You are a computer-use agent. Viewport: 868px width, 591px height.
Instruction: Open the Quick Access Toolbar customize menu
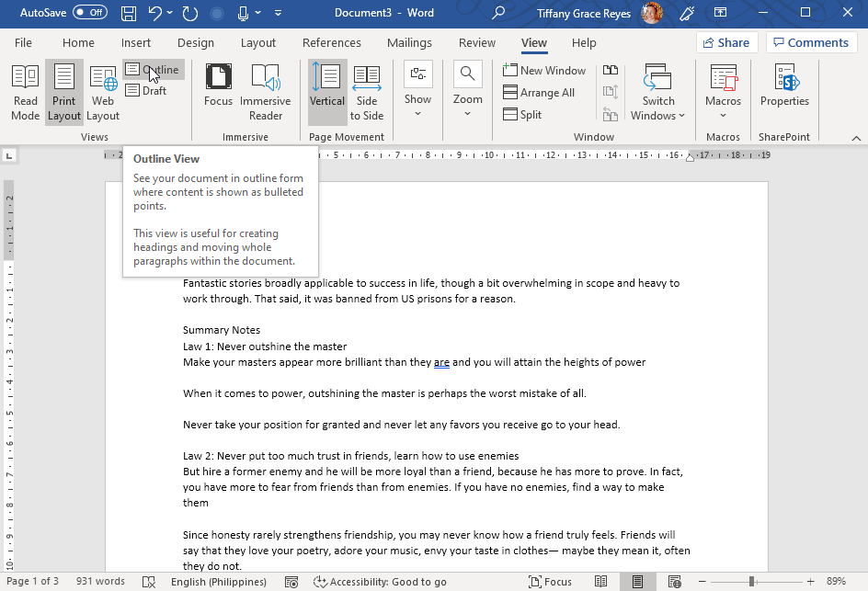278,12
